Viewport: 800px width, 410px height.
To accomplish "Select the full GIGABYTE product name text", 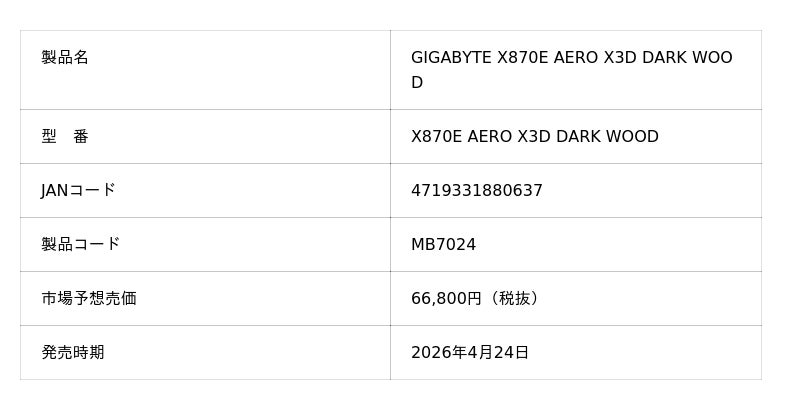I will 571,69.
